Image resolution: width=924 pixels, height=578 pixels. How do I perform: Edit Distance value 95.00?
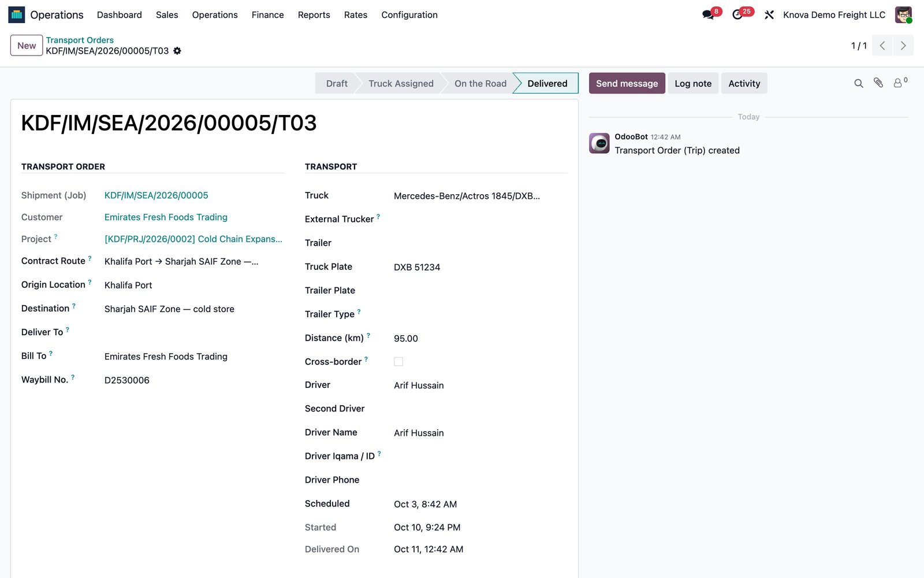(x=480, y=338)
